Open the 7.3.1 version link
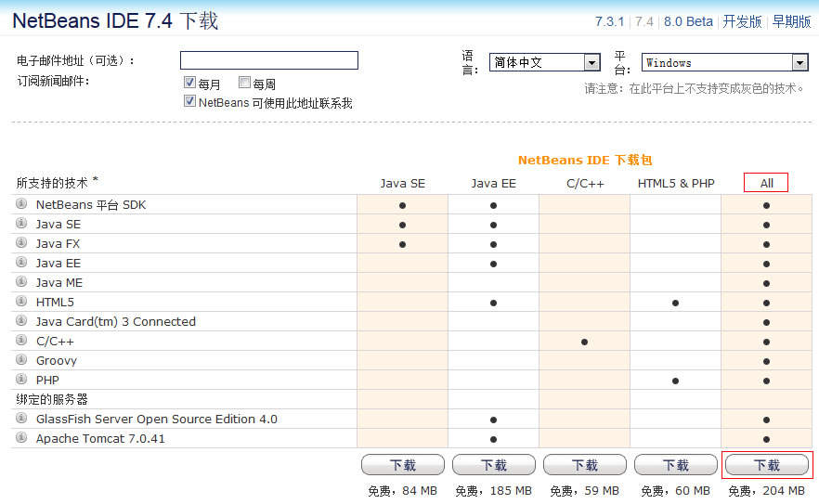 tap(609, 21)
